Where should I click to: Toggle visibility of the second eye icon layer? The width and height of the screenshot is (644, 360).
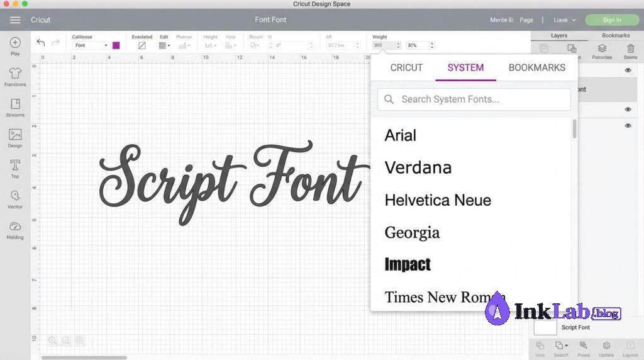(x=628, y=110)
